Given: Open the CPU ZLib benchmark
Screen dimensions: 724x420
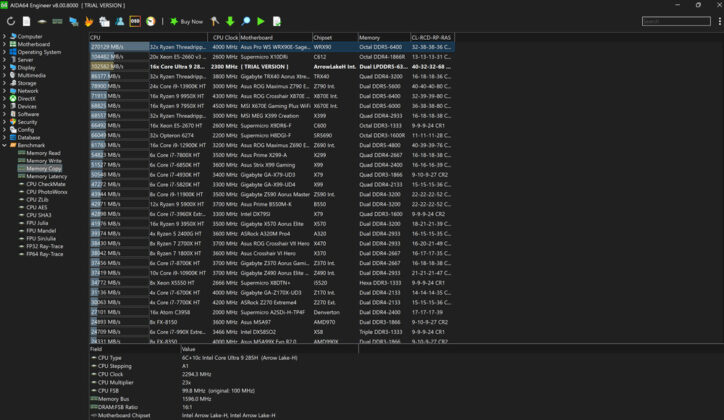Looking at the screenshot, I should coord(34,200).
